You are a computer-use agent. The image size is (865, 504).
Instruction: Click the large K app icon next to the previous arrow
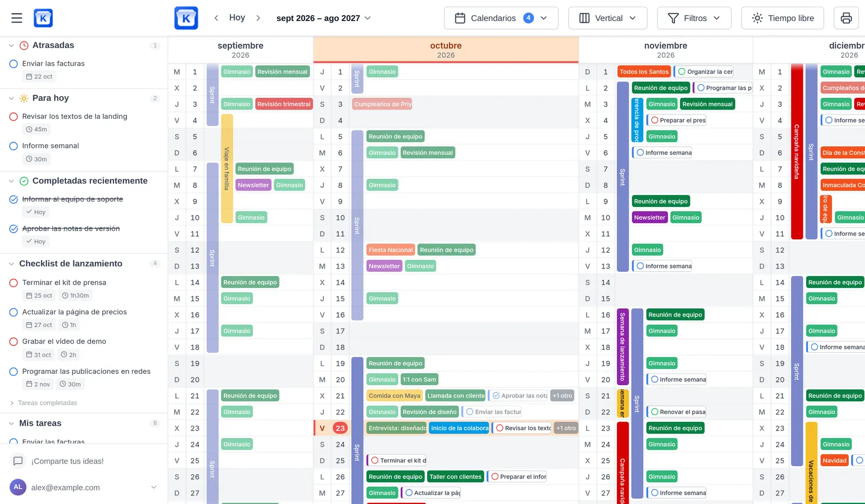[186, 18]
